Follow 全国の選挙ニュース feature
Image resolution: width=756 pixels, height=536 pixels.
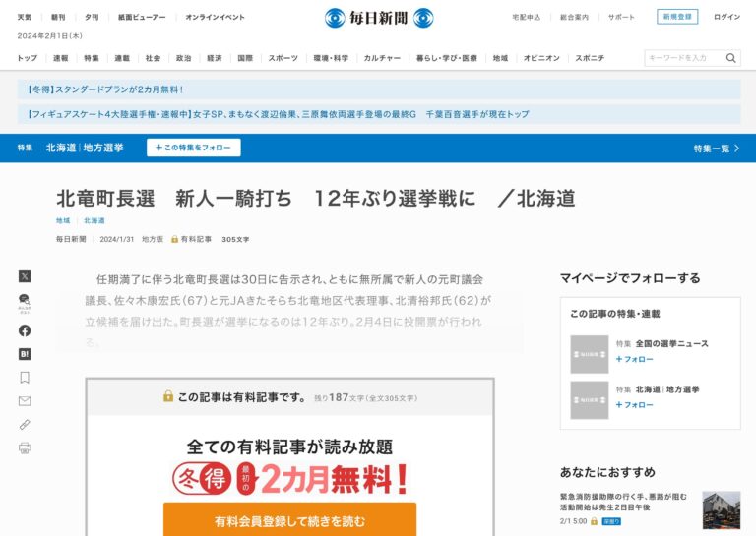coord(634,359)
